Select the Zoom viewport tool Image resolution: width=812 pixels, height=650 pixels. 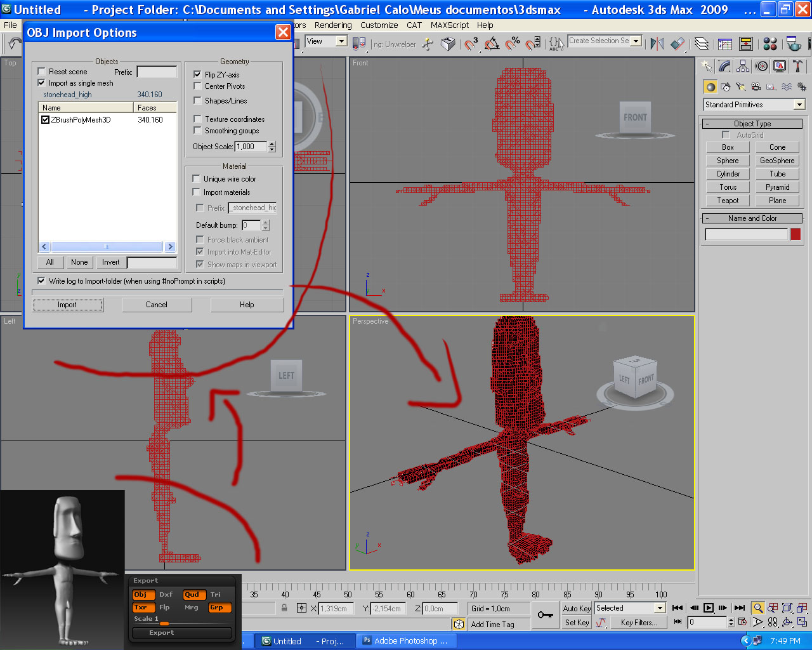click(x=758, y=608)
